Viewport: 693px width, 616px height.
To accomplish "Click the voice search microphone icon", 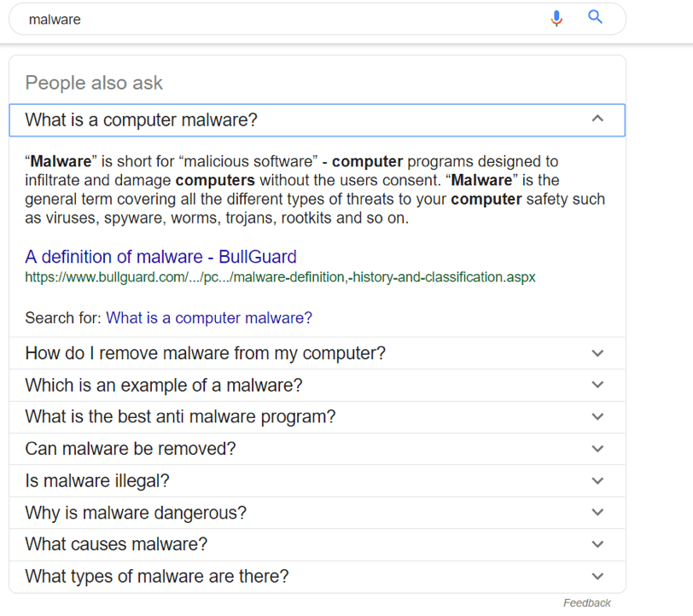I will tap(556, 18).
